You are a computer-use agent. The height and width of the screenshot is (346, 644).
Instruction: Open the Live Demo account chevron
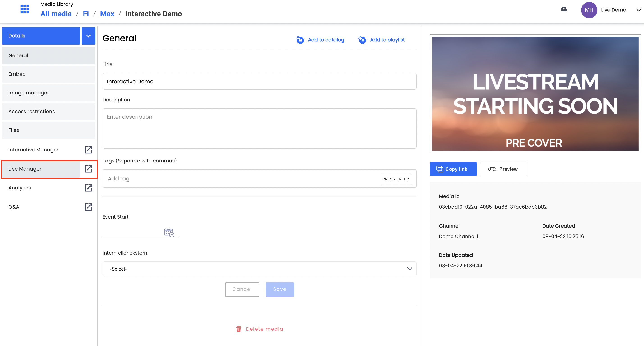639,10
